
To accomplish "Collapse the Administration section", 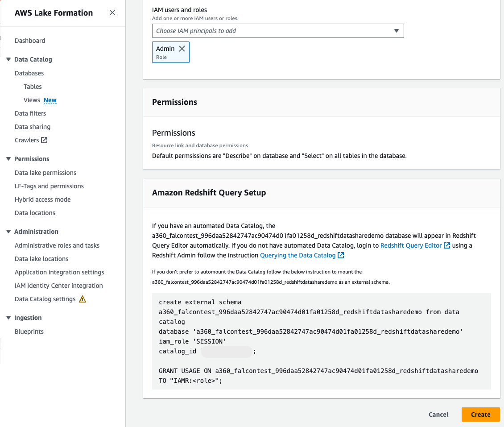I will pos(8,232).
